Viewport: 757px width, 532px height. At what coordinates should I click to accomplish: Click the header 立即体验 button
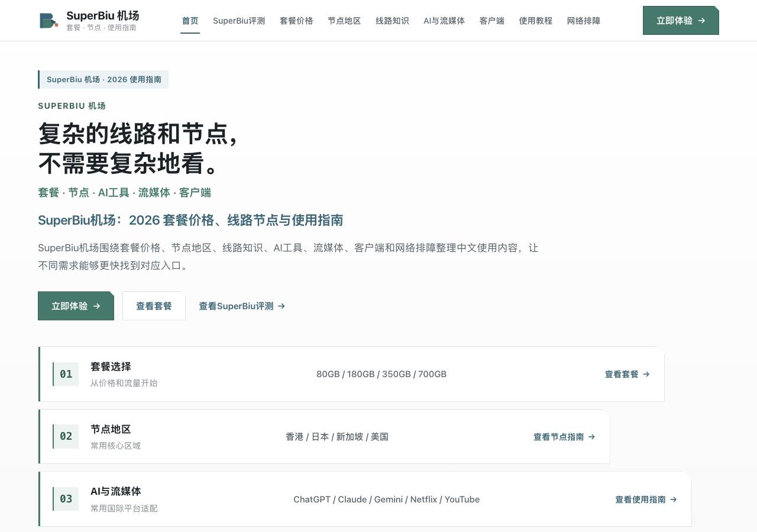[681, 21]
